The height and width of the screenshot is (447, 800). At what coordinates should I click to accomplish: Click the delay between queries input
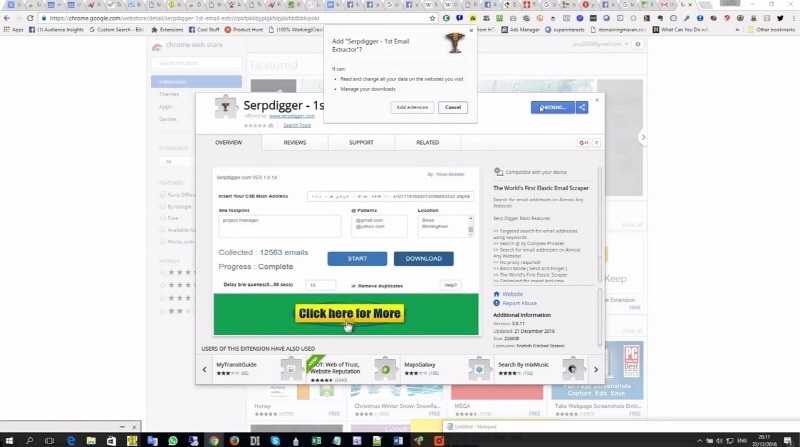pyautogui.click(x=320, y=285)
